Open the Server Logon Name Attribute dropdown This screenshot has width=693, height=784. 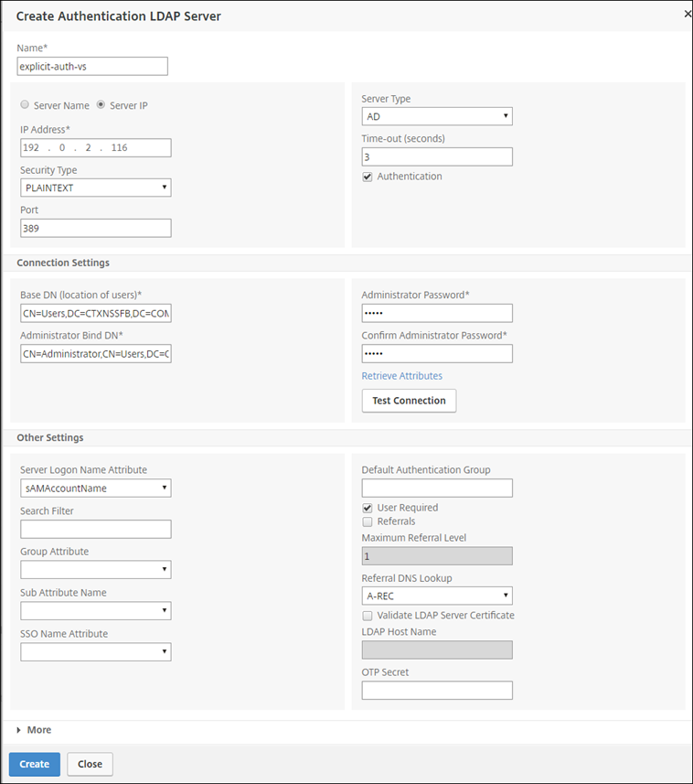click(x=95, y=488)
